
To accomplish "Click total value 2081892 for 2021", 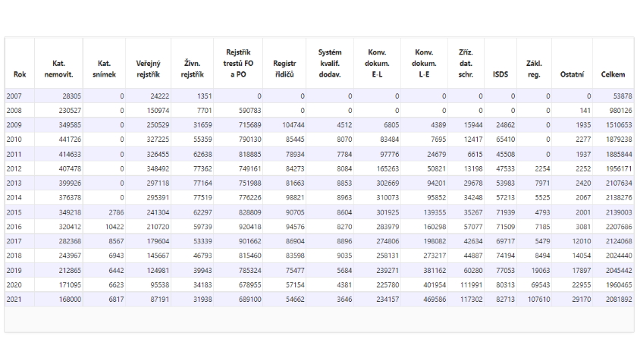I will (619, 300).
